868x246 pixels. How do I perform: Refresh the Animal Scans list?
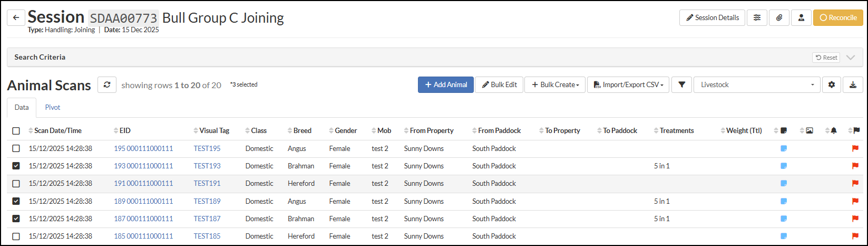tap(106, 85)
